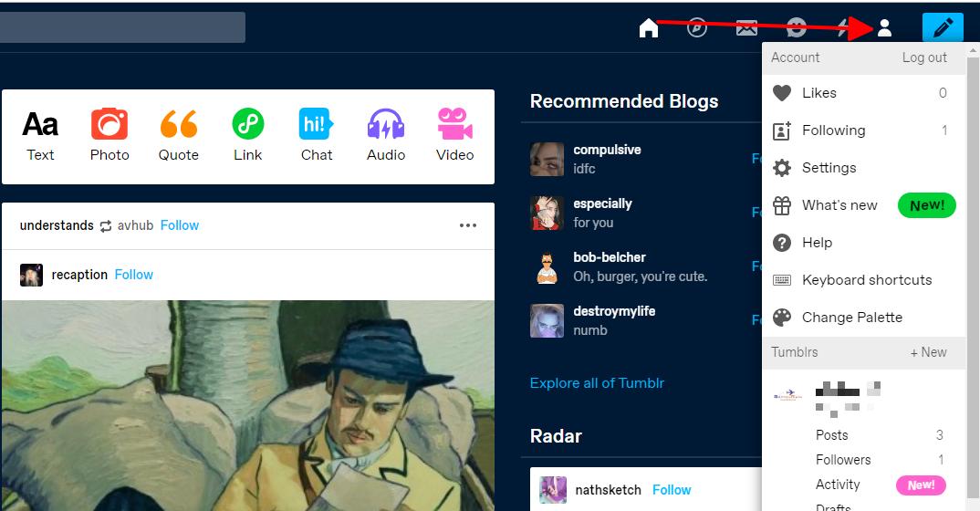Viewport: 980px width, 511px height.
Task: Click the keyboard icon for shortcuts
Action: click(x=782, y=280)
